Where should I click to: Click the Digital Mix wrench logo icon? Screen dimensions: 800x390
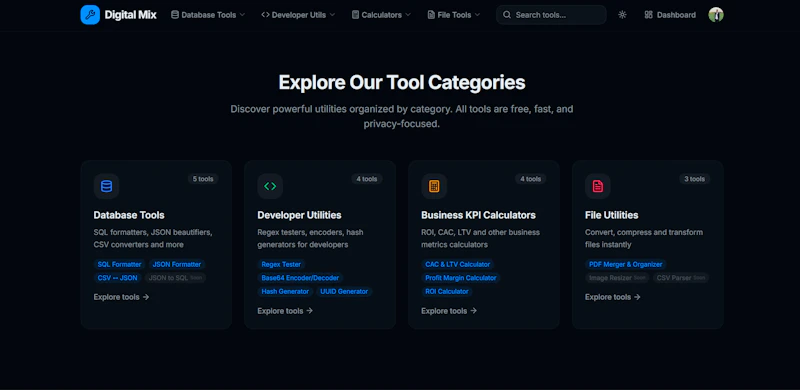pyautogui.click(x=90, y=15)
